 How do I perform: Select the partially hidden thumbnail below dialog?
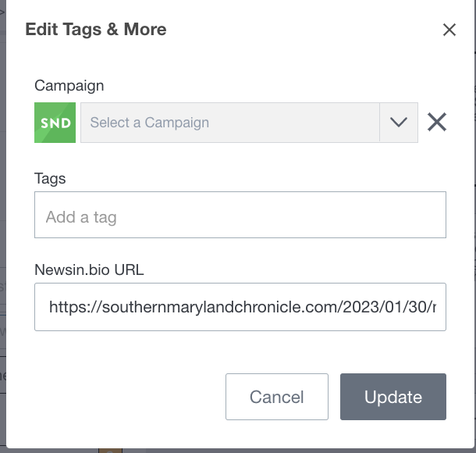point(111,451)
